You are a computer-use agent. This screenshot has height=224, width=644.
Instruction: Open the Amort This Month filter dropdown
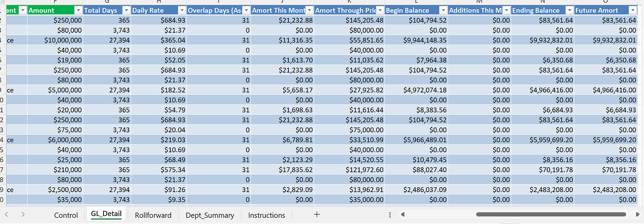(x=310, y=10)
